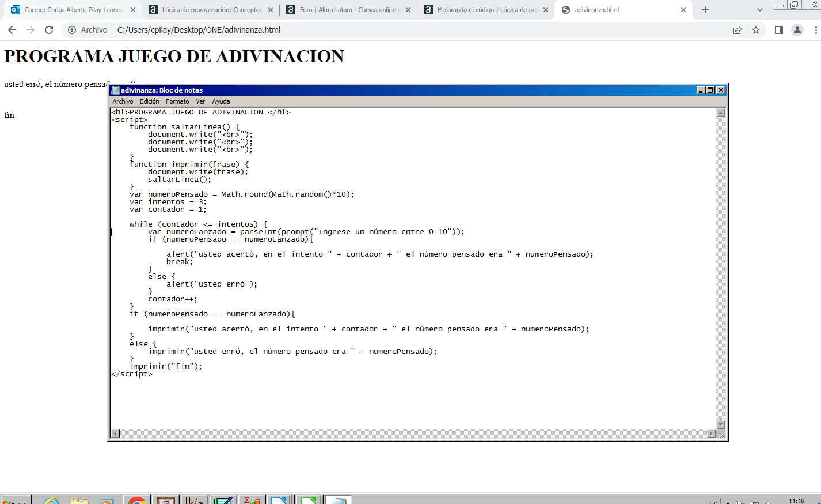The image size is (821, 504).
Task: Close the Lógica de programación: Conceptos tab
Action: click(x=271, y=10)
